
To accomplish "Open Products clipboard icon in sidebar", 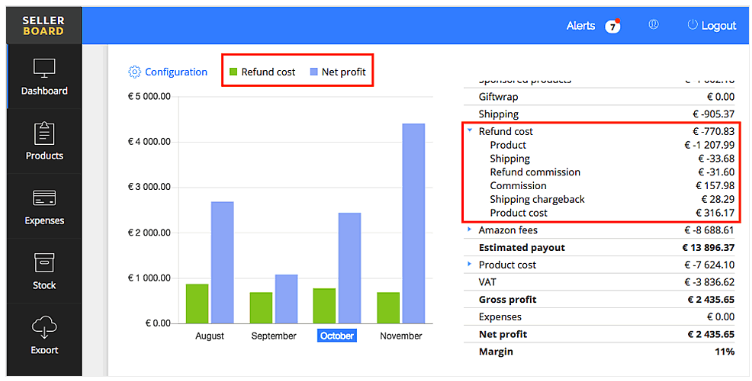I will [44, 133].
